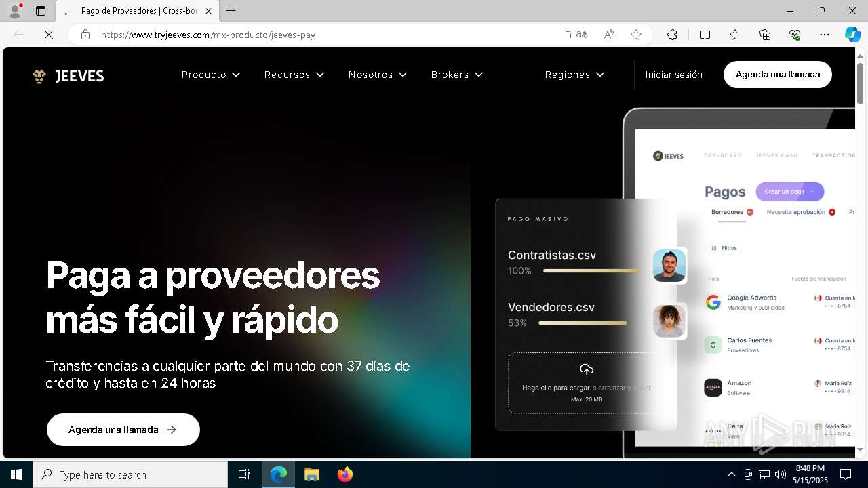
Task: Open browser essentials heart icon
Action: (795, 35)
